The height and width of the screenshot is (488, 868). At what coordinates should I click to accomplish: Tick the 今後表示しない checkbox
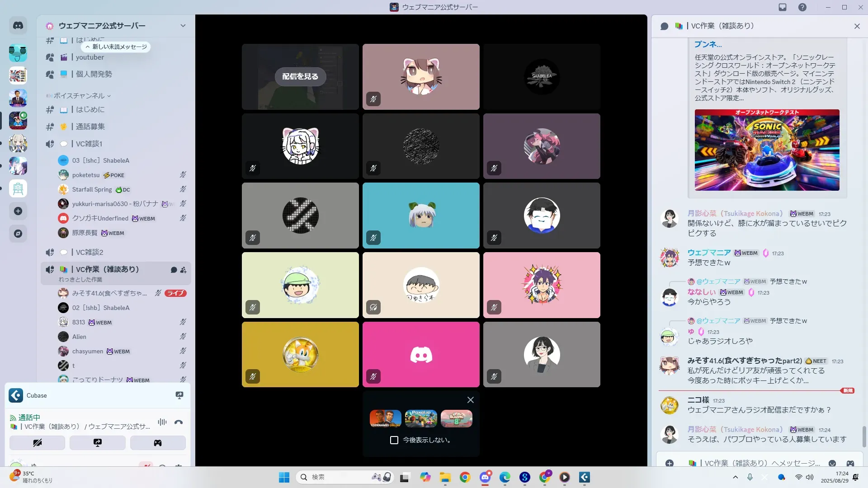click(394, 440)
